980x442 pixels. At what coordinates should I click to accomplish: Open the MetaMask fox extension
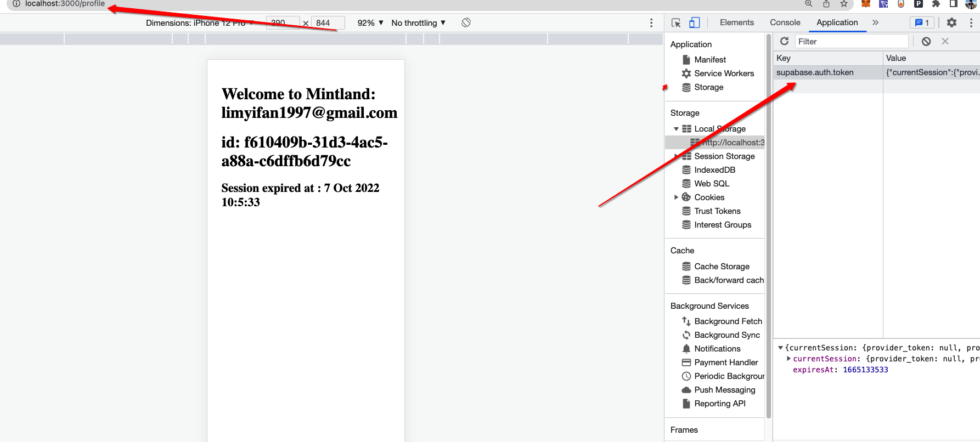[866, 3]
